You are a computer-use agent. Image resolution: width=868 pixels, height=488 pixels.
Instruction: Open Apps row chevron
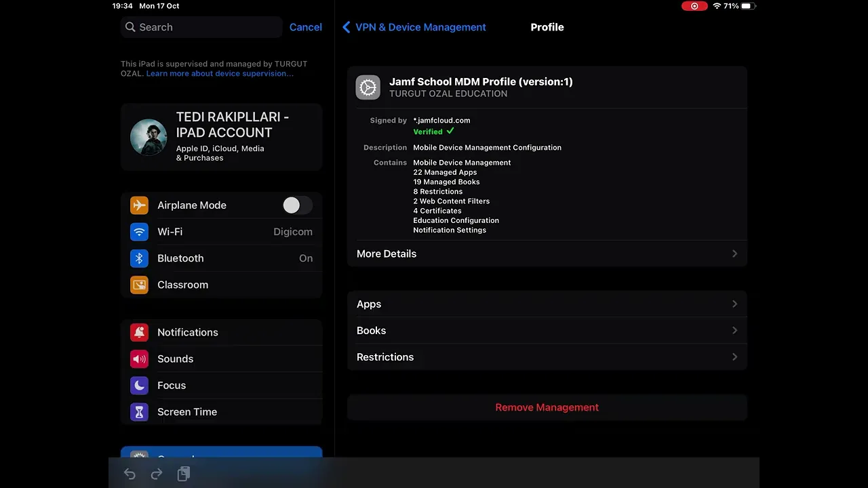click(x=734, y=304)
